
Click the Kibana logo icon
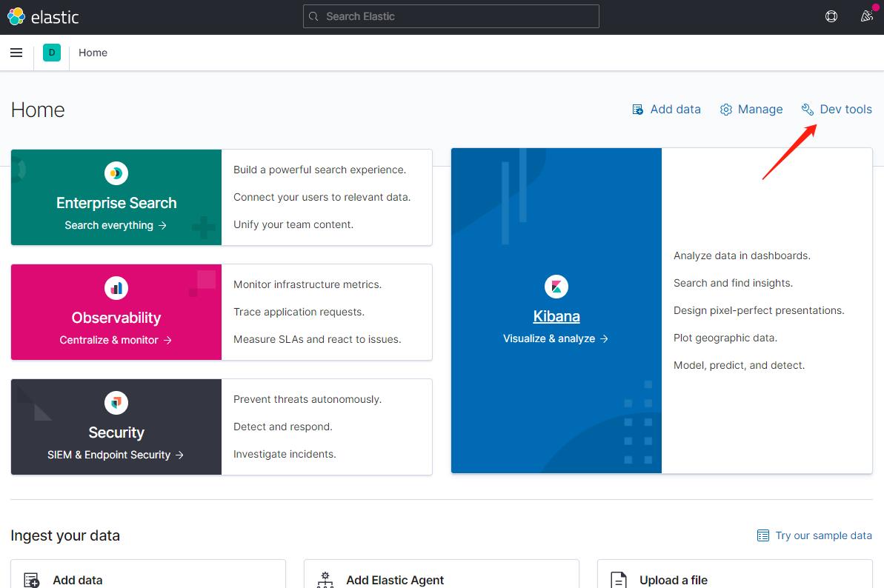click(556, 287)
